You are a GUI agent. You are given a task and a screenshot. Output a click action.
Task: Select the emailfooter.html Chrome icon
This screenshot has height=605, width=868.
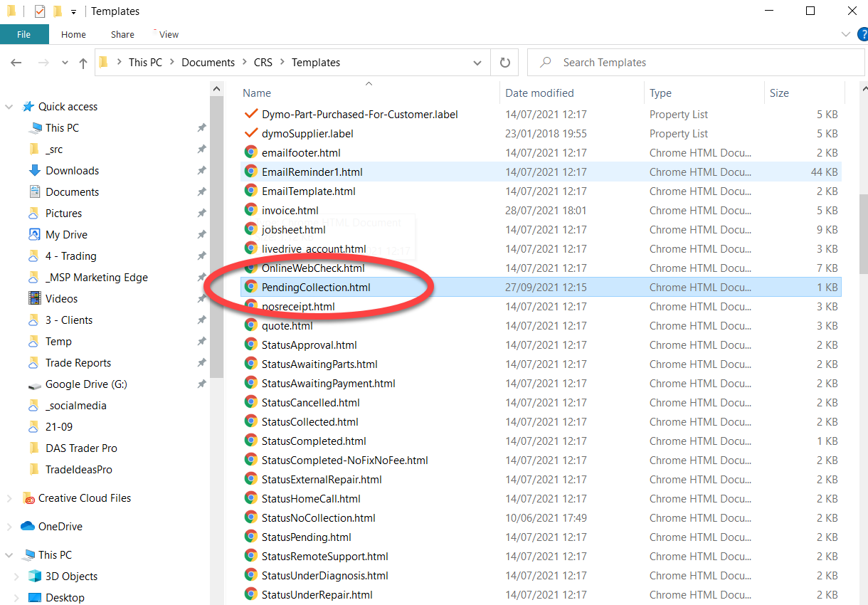(x=250, y=152)
